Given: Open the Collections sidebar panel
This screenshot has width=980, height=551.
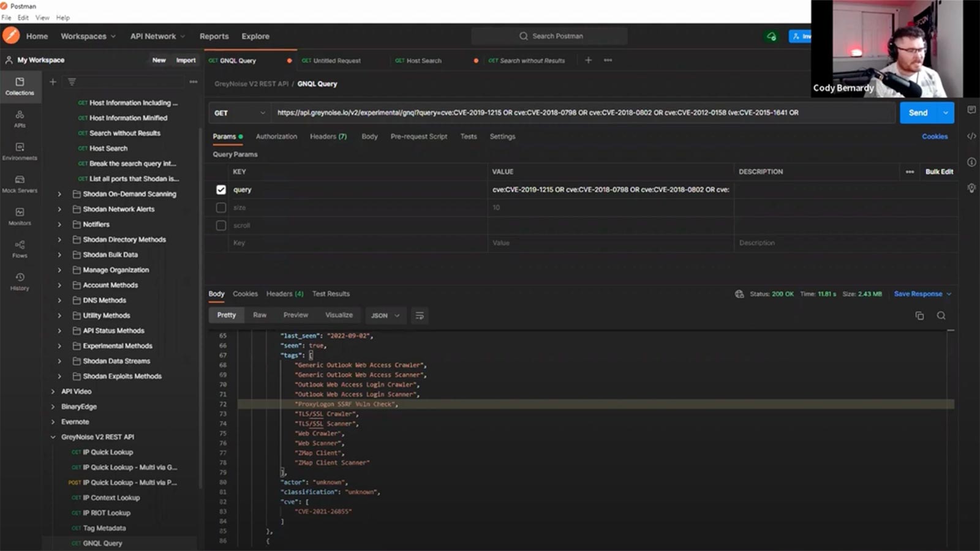Looking at the screenshot, I should tap(20, 86).
